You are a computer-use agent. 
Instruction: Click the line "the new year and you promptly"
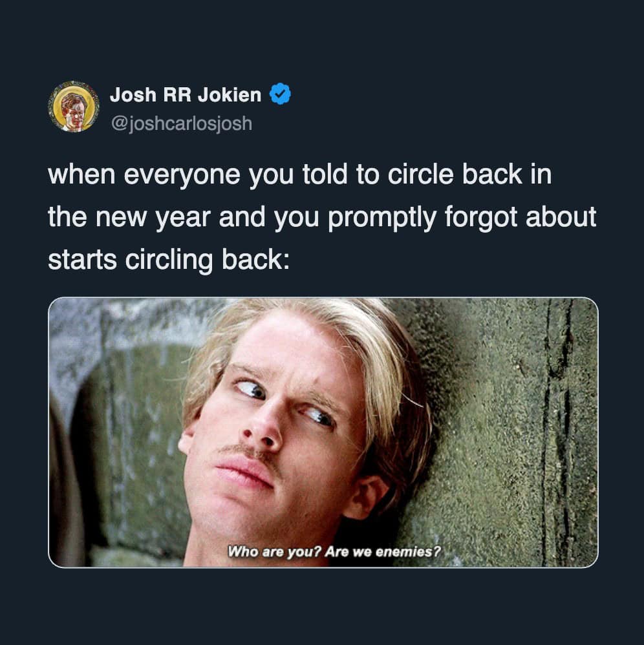click(322, 217)
